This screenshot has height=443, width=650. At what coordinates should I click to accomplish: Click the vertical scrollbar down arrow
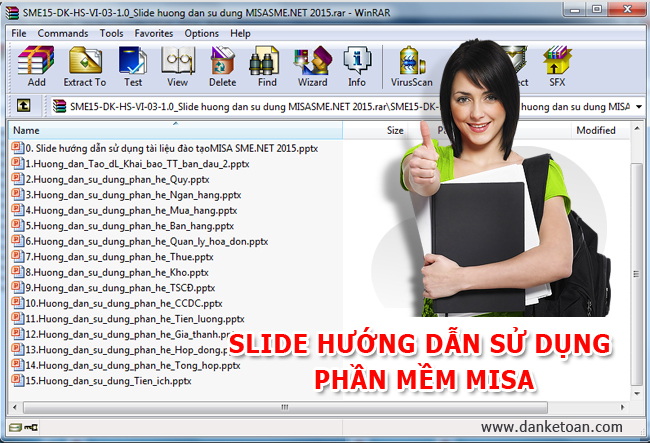637,394
